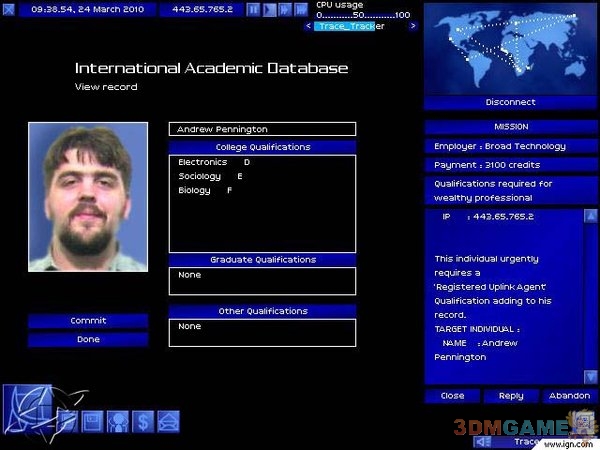Disconnect from the current server

510,102
